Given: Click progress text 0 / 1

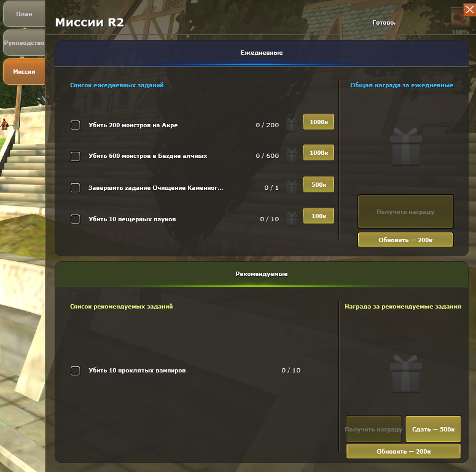Looking at the screenshot, I should tap(271, 187).
